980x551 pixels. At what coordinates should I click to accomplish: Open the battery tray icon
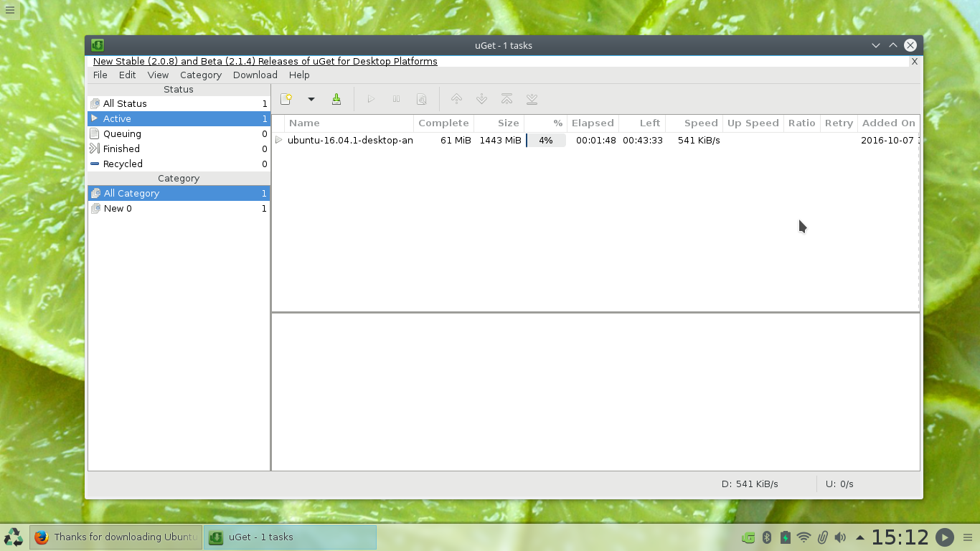pyautogui.click(x=786, y=537)
